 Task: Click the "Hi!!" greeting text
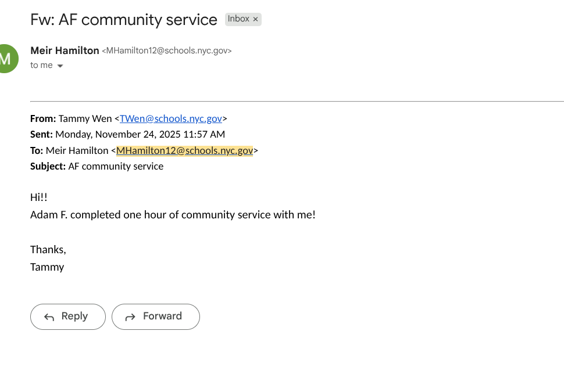click(x=39, y=197)
